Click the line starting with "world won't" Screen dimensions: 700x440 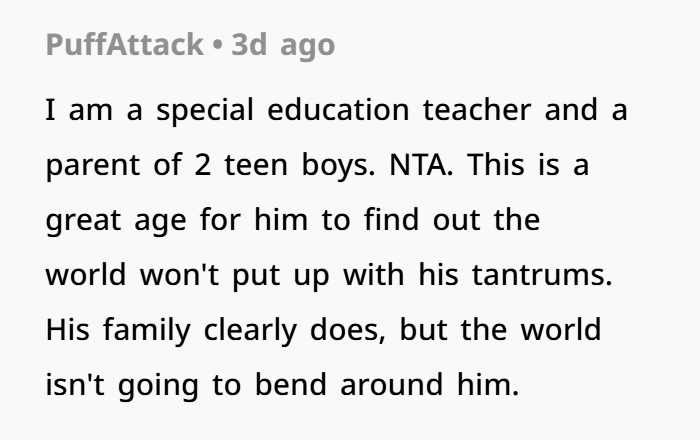pyautogui.click(x=328, y=275)
